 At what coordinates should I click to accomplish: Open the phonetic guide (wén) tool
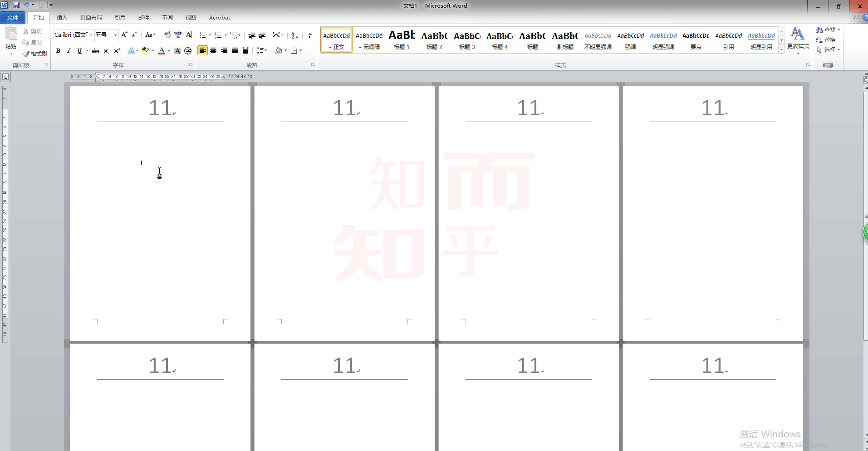click(x=178, y=35)
